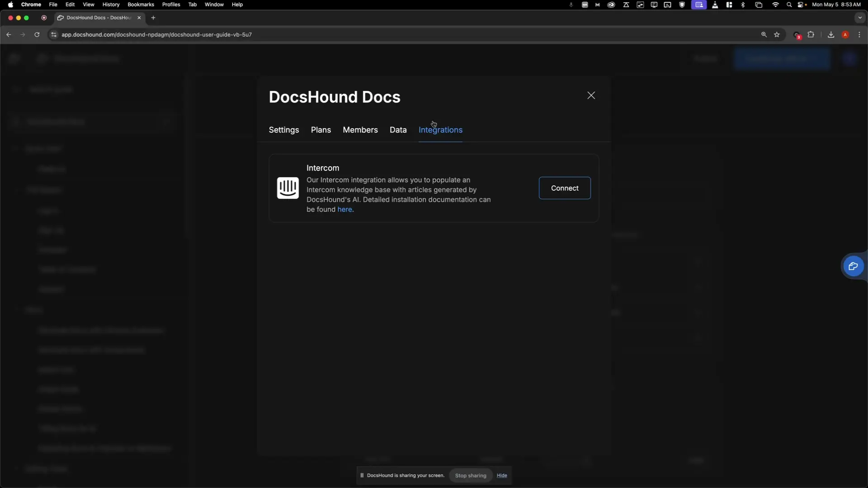
Task: Open the Profiles menu
Action: [x=171, y=5]
